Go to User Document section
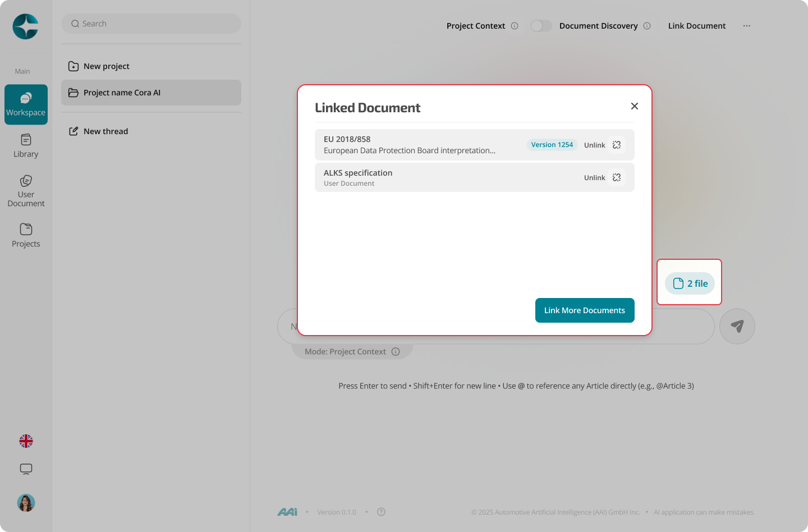 (x=26, y=191)
